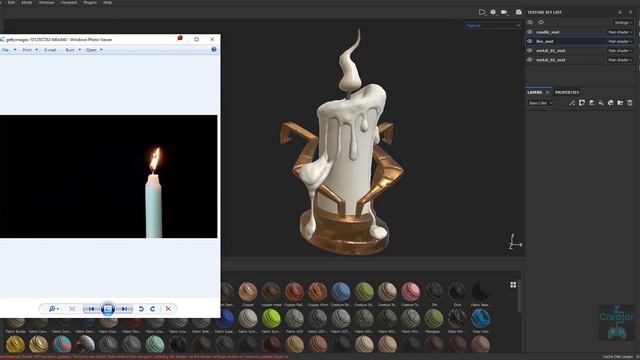Add a paint effect in the Layers toolbar
640x360 pixels.
(x=572, y=103)
